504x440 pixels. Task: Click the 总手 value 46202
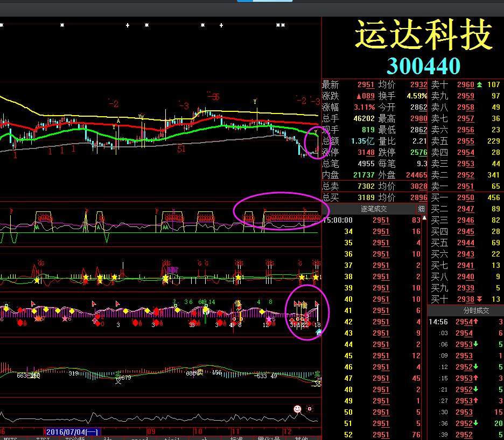[364, 118]
